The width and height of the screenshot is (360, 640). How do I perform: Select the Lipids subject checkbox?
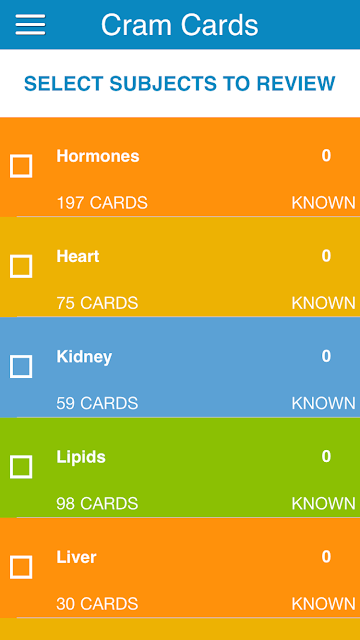tap(21, 467)
